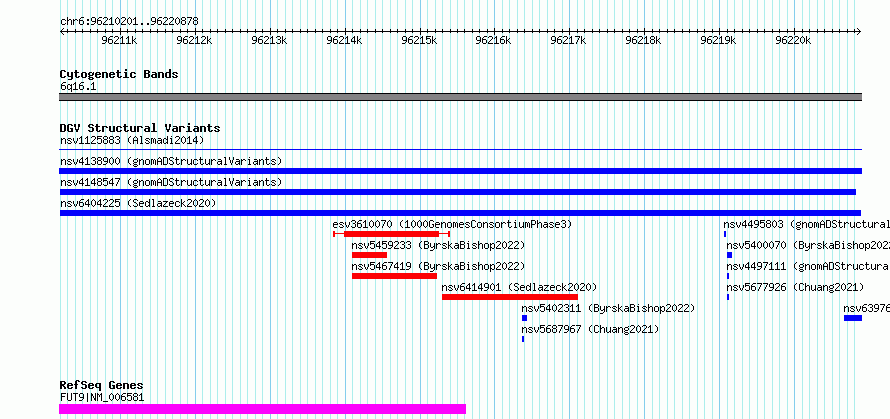Click the red bar under nsv6414901

[x=510, y=297]
